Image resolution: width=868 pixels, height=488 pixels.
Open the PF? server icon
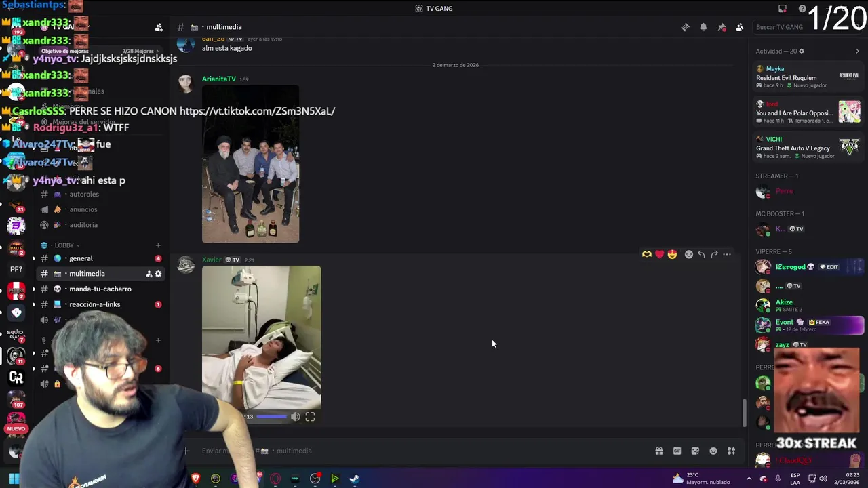16,269
